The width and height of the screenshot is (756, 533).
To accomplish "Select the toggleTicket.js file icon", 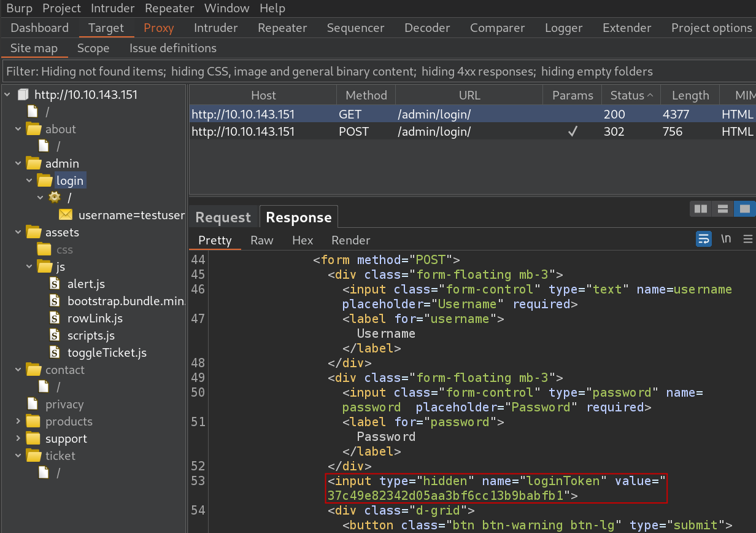I will (55, 352).
